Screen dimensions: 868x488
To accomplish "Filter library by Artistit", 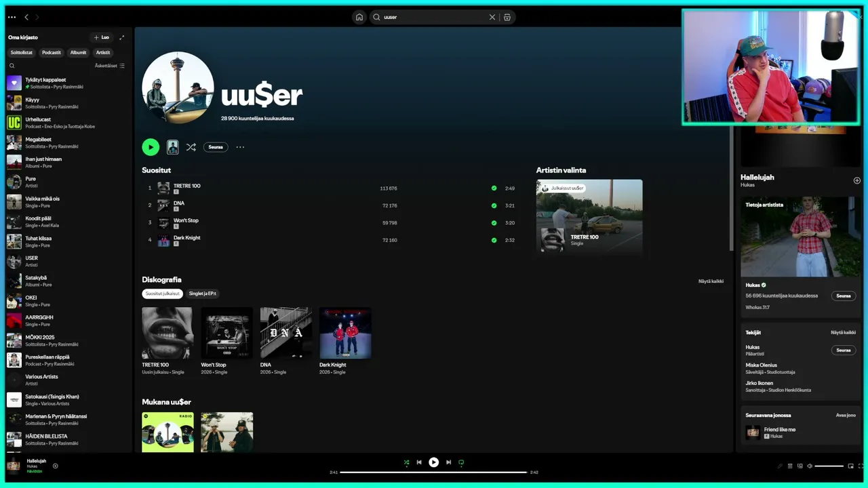I will tap(103, 52).
